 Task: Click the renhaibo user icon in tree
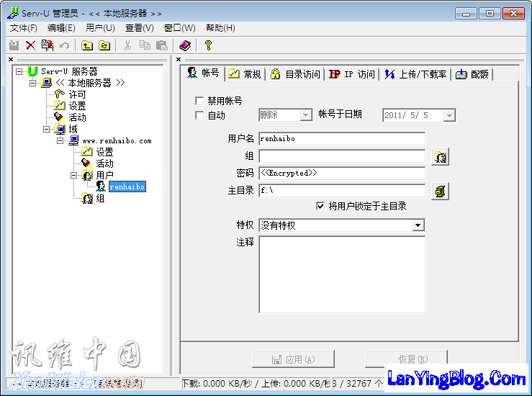101,186
